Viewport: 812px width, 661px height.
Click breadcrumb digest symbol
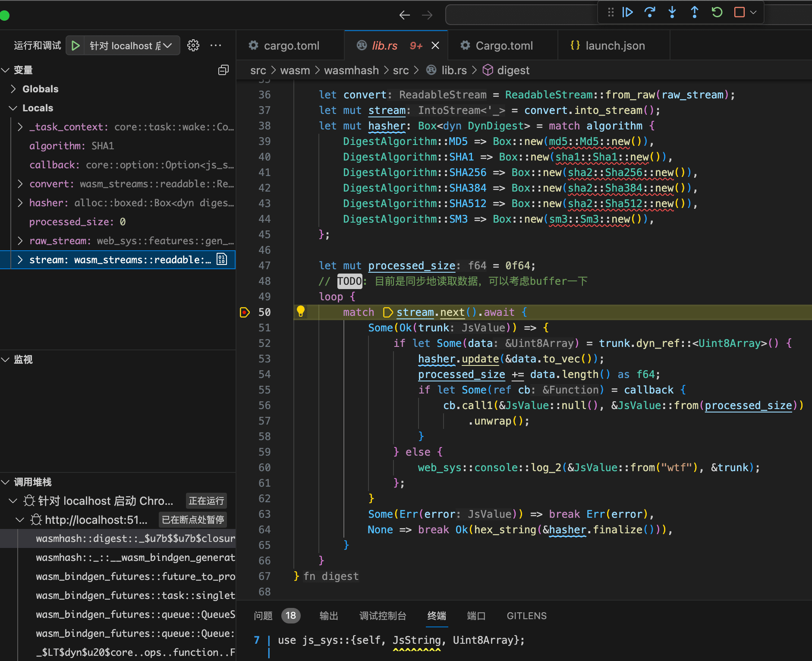point(506,70)
